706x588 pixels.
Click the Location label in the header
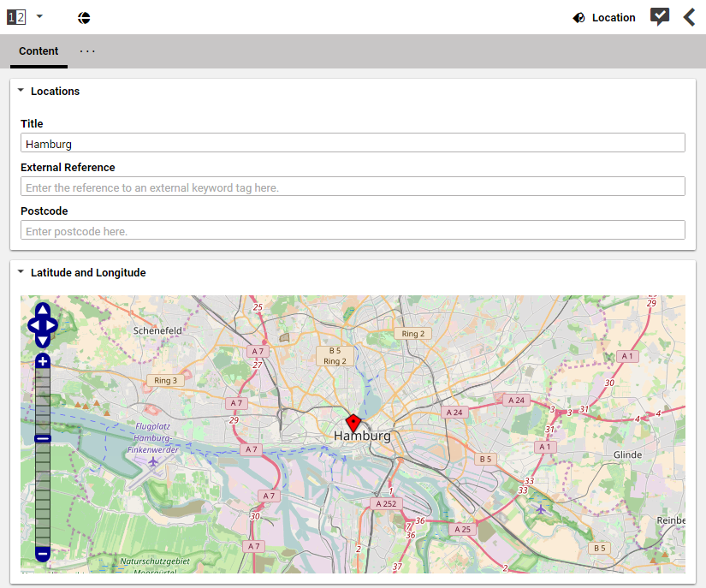(614, 17)
